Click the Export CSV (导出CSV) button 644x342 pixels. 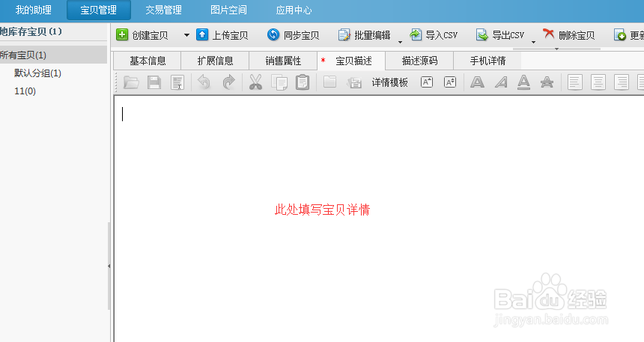click(x=499, y=35)
